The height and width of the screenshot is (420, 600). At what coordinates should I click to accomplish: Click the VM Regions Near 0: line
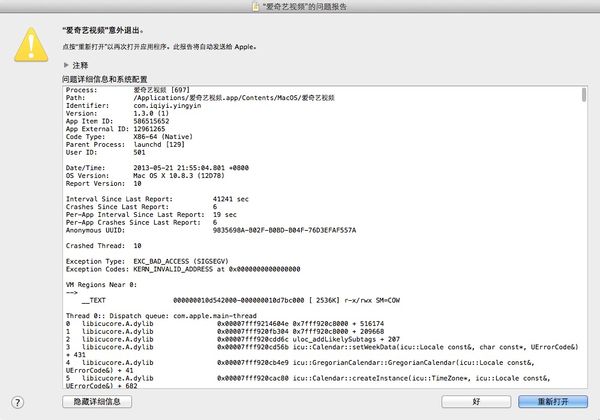coord(101,285)
